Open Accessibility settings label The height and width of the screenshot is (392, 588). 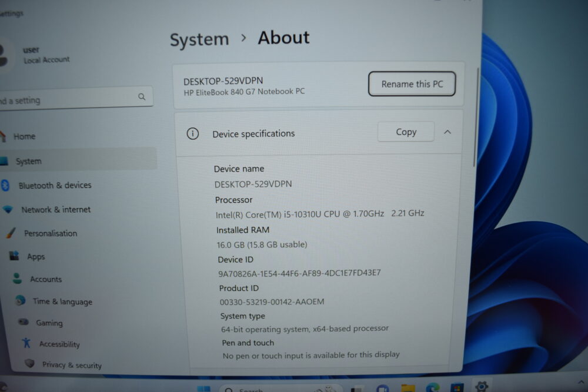[59, 344]
